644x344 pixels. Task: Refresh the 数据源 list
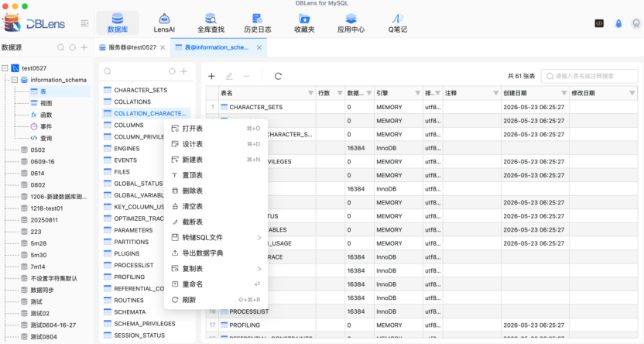coord(72,48)
